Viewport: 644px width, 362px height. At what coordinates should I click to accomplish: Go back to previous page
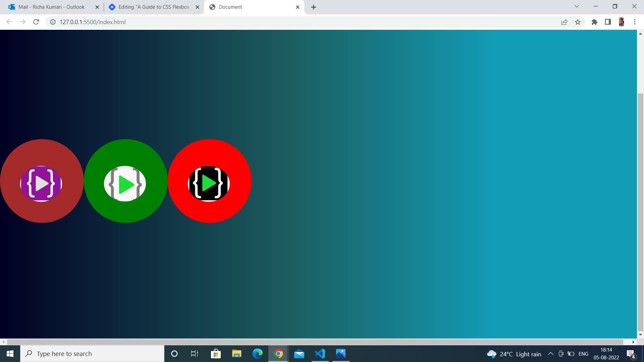point(9,22)
